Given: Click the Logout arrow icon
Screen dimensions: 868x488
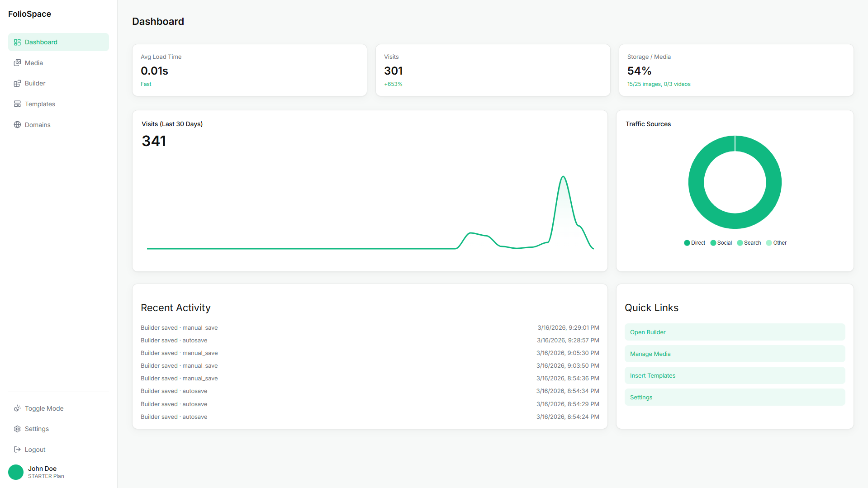Looking at the screenshot, I should 17,450.
